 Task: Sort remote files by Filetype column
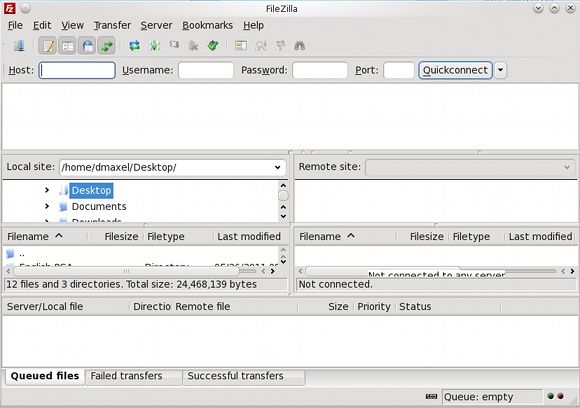pyautogui.click(x=477, y=236)
